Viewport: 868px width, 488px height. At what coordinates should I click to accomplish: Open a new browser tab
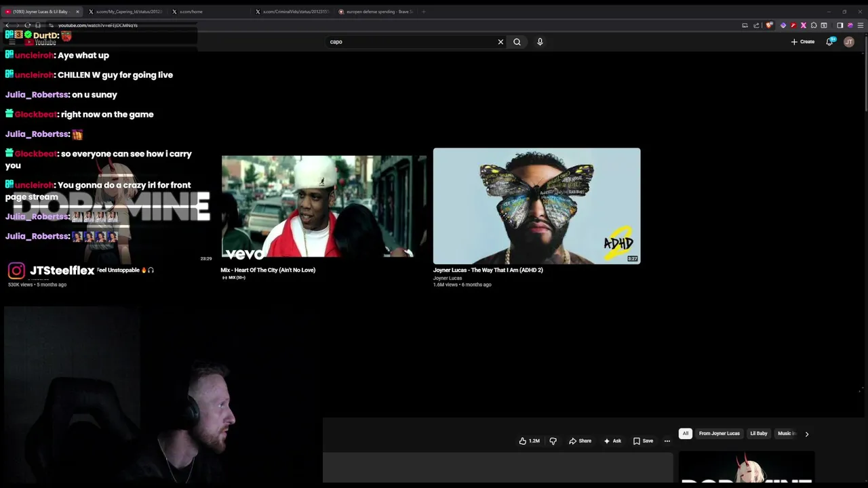(x=423, y=12)
